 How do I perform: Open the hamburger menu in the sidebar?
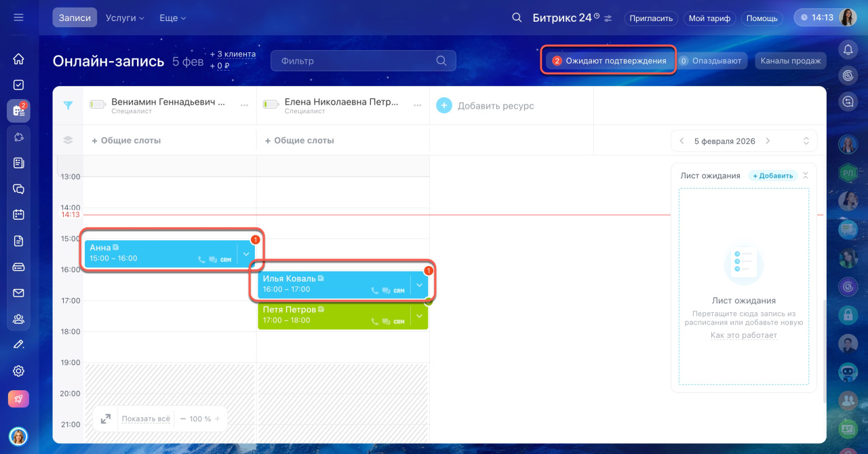[18, 18]
